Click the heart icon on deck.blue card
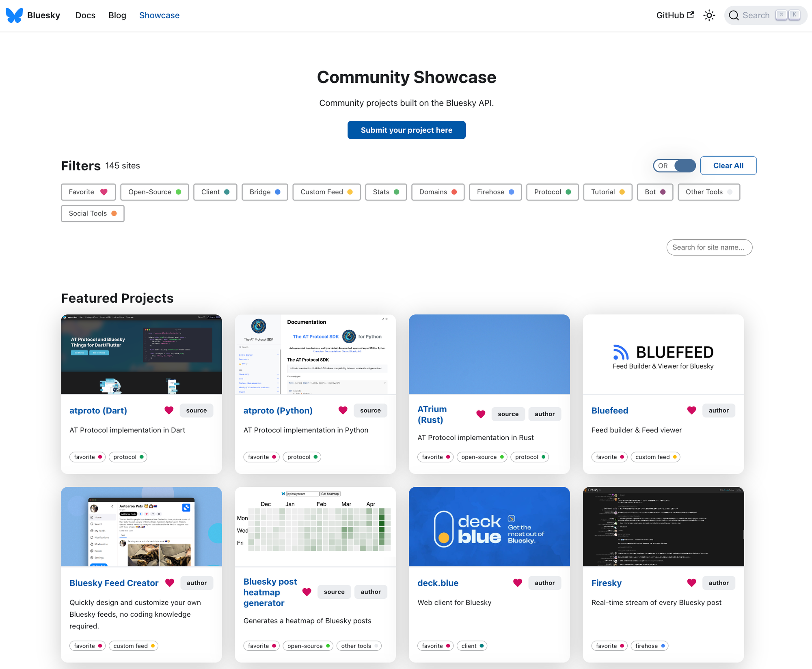 [517, 583]
